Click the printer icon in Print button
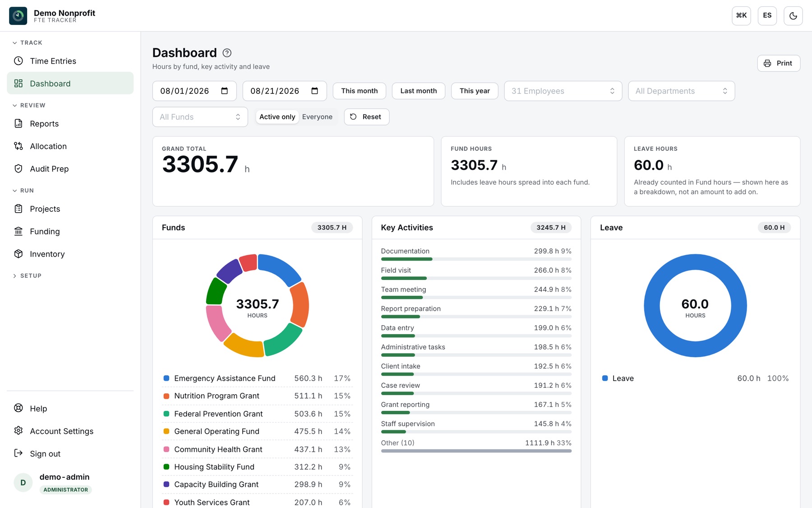Image resolution: width=812 pixels, height=508 pixels. tap(767, 63)
